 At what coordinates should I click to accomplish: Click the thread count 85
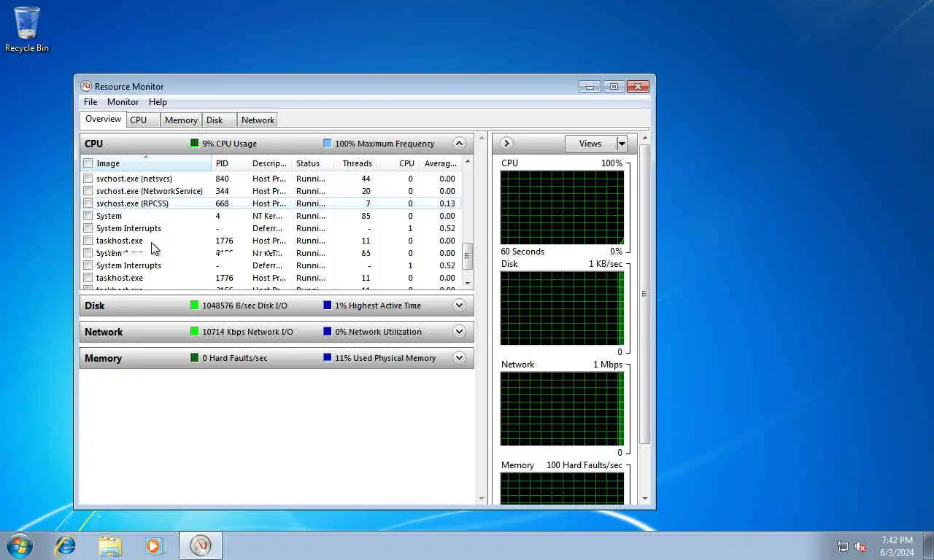pos(366,216)
